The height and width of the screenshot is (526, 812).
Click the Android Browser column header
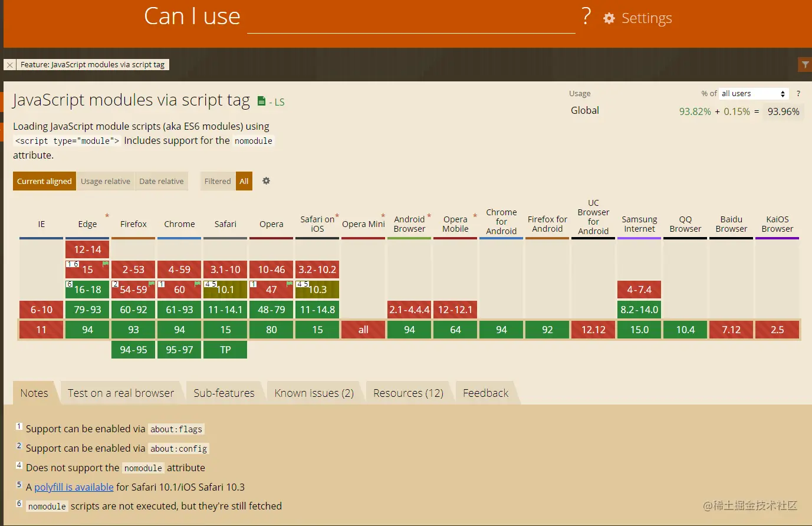click(409, 224)
